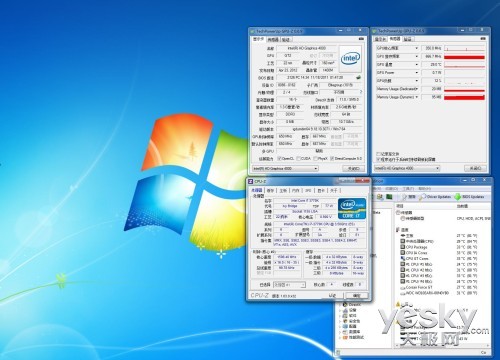The width and height of the screenshot is (500, 360).
Task: Click 关闭 close button in GPU-Z Graphics Card window
Action: (x=354, y=169)
